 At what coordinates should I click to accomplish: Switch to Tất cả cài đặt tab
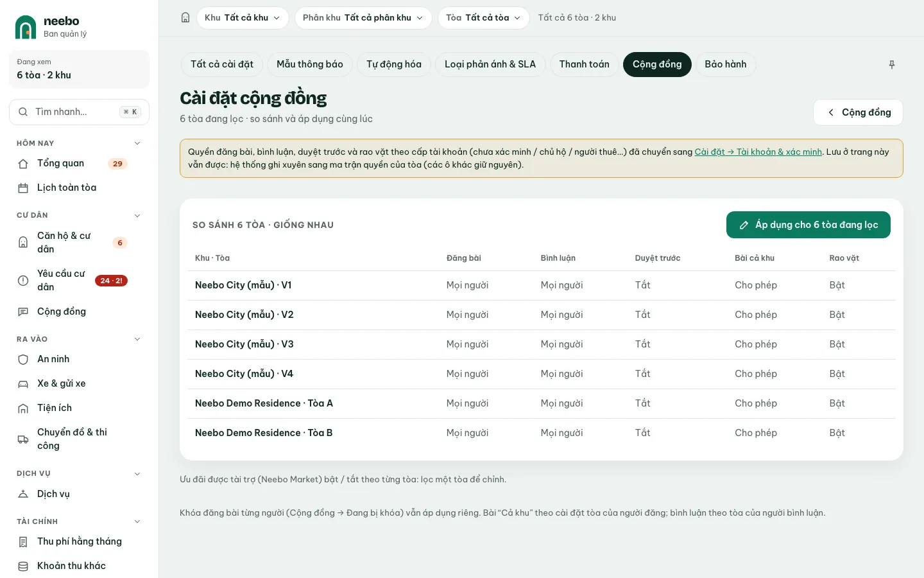click(x=222, y=64)
